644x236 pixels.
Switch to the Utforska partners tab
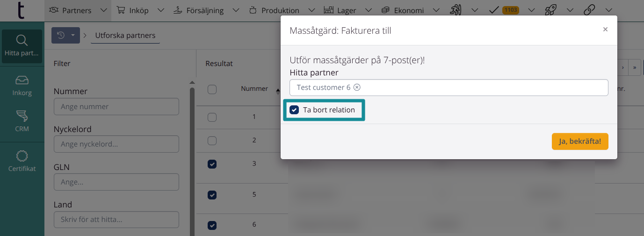pos(125,35)
